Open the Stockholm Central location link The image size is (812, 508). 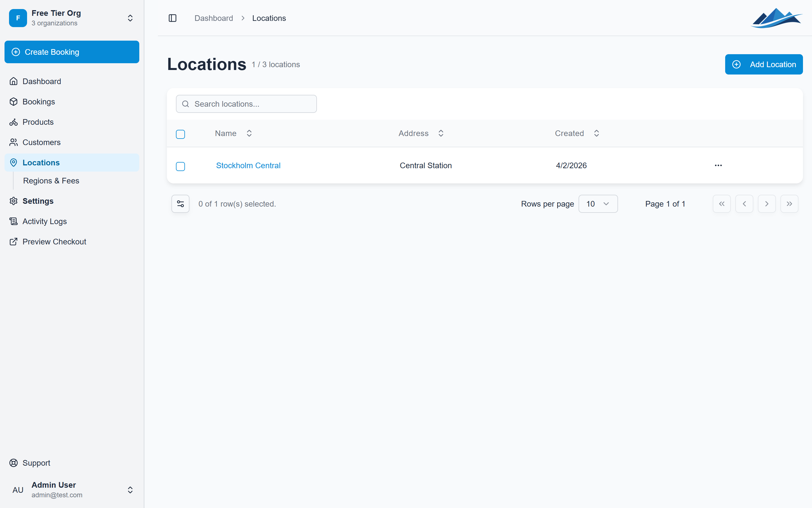click(248, 166)
